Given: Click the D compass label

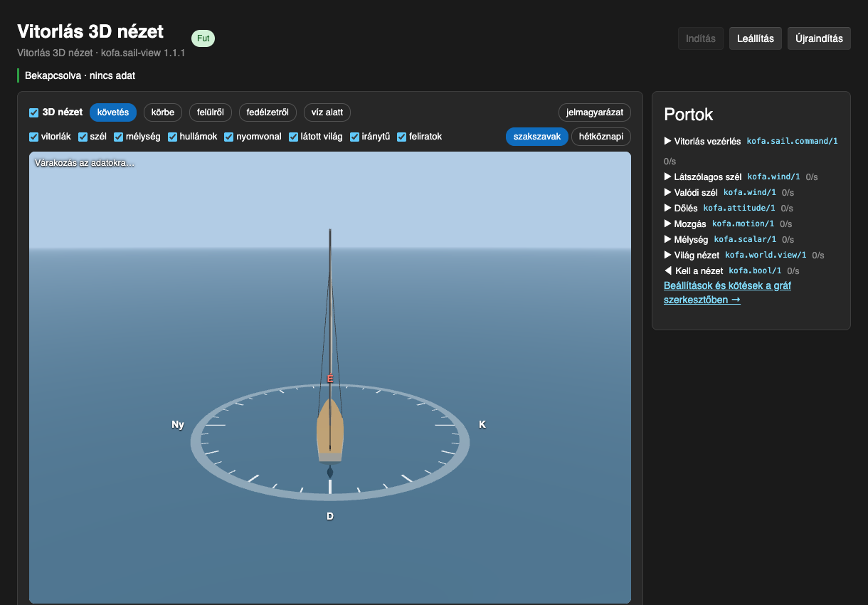Looking at the screenshot, I should coord(330,516).
